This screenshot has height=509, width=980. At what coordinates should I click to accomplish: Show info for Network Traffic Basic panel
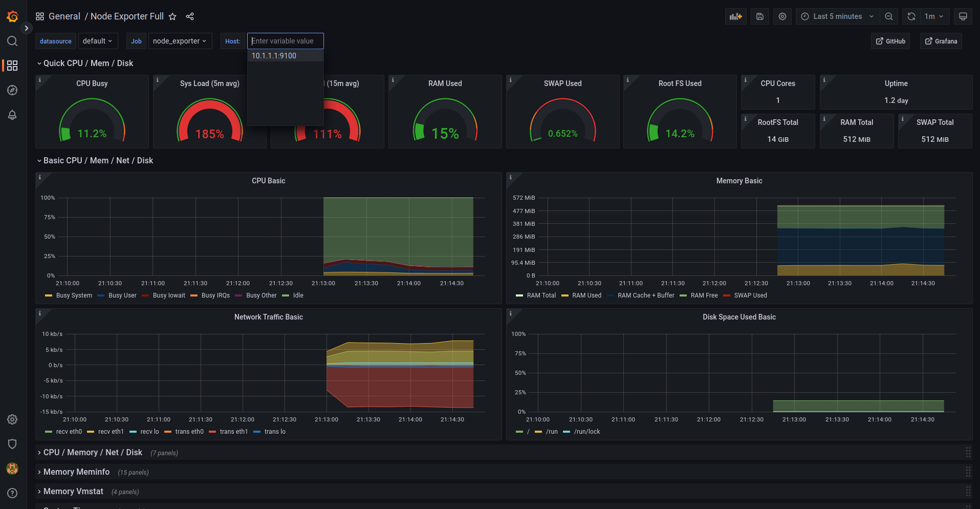[40, 313]
